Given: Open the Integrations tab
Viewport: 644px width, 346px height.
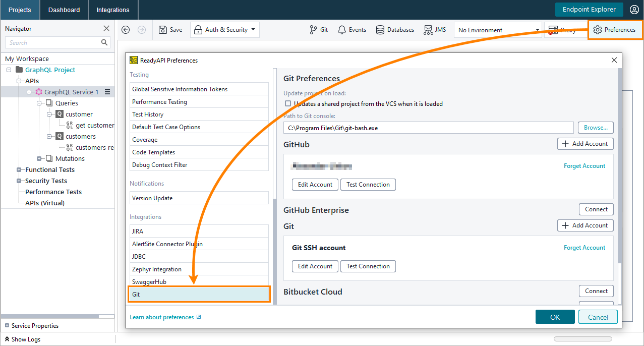Looking at the screenshot, I should pyautogui.click(x=112, y=9).
